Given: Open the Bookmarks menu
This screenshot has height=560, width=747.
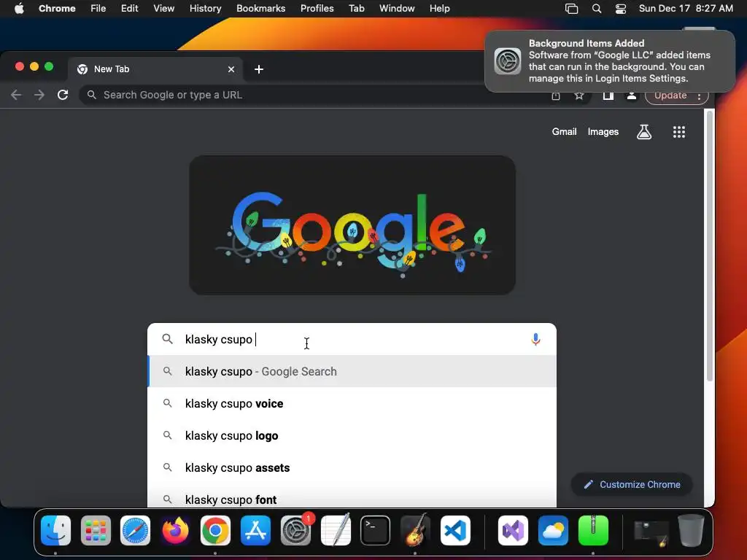Looking at the screenshot, I should 260,9.
